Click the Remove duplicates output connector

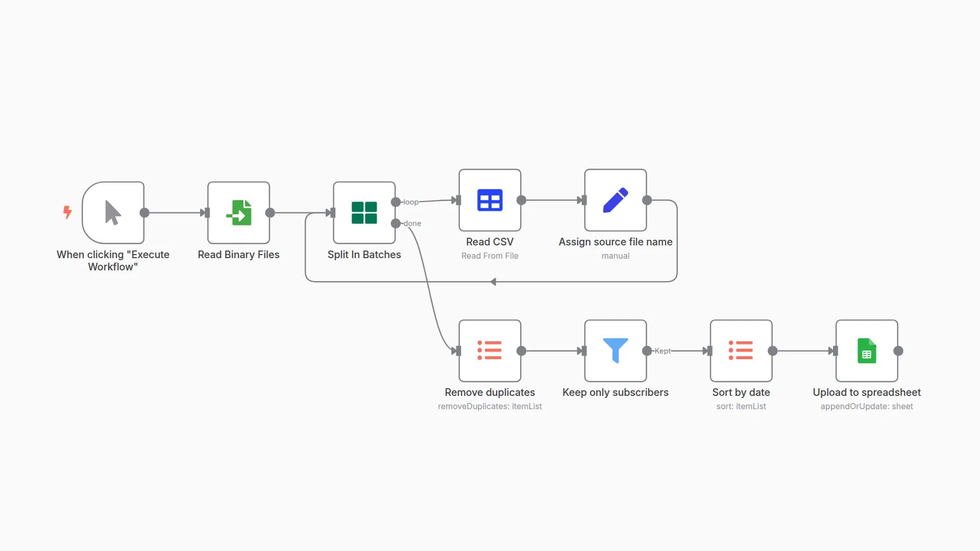pyautogui.click(x=521, y=350)
